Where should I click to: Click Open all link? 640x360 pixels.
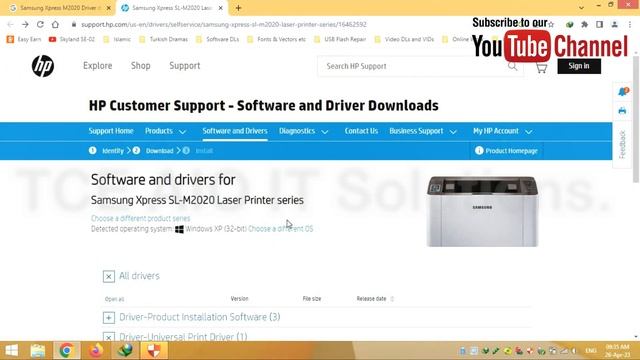pyautogui.click(x=114, y=299)
